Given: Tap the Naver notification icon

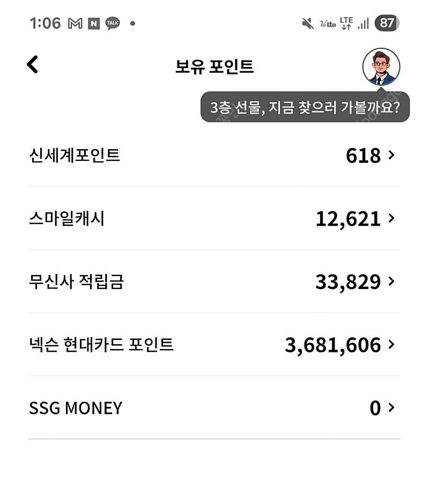Looking at the screenshot, I should [94, 24].
